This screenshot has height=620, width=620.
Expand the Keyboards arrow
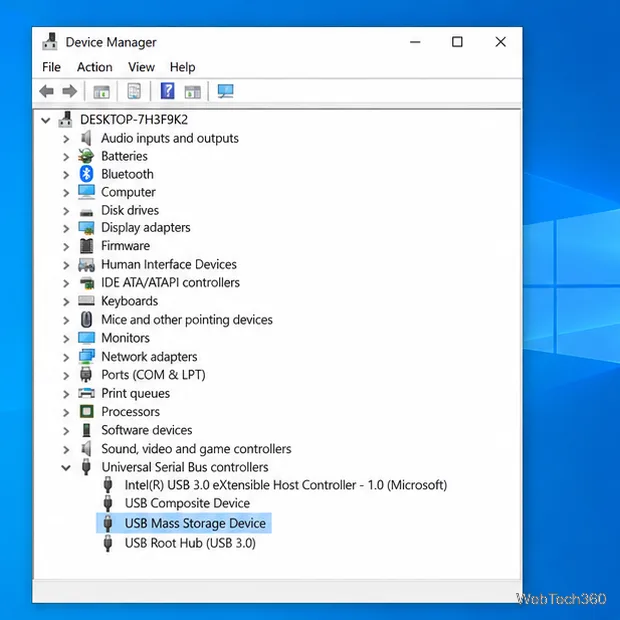pos(66,302)
